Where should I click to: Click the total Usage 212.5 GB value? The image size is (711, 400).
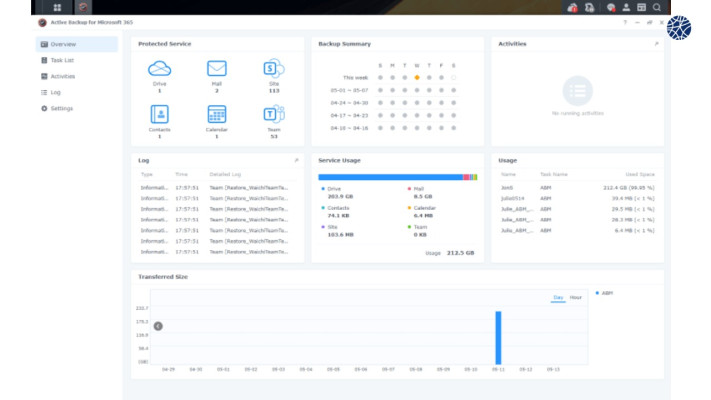[x=460, y=253]
